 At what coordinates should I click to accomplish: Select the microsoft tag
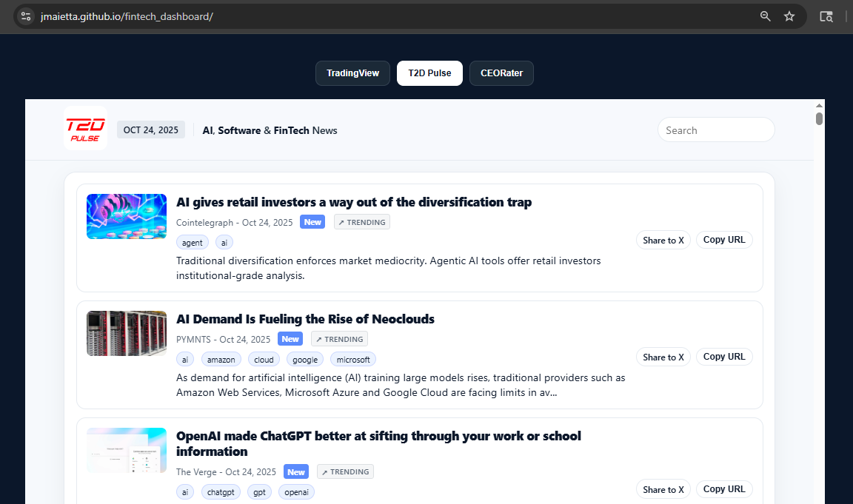click(x=353, y=360)
